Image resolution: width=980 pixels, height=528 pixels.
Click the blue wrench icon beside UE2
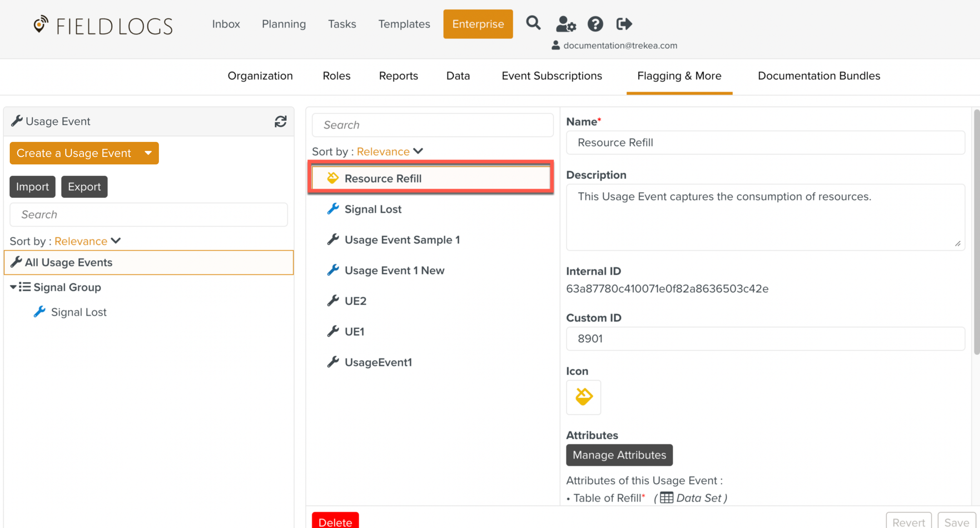pyautogui.click(x=333, y=301)
